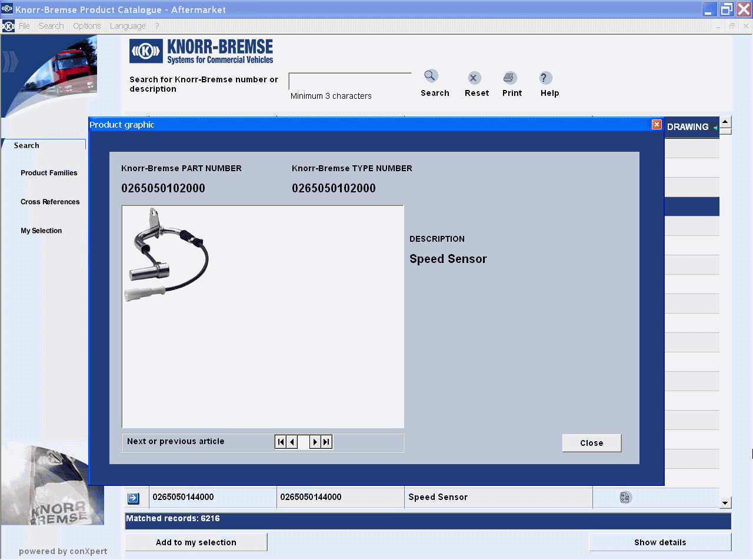Click scrollbar up arrow of results table

(725, 122)
